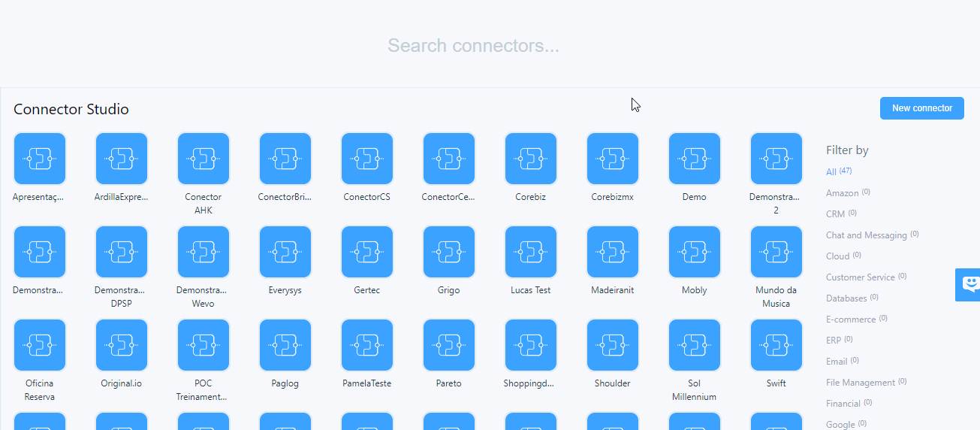
Task: Filter connectors by Amazon category
Action: point(842,193)
